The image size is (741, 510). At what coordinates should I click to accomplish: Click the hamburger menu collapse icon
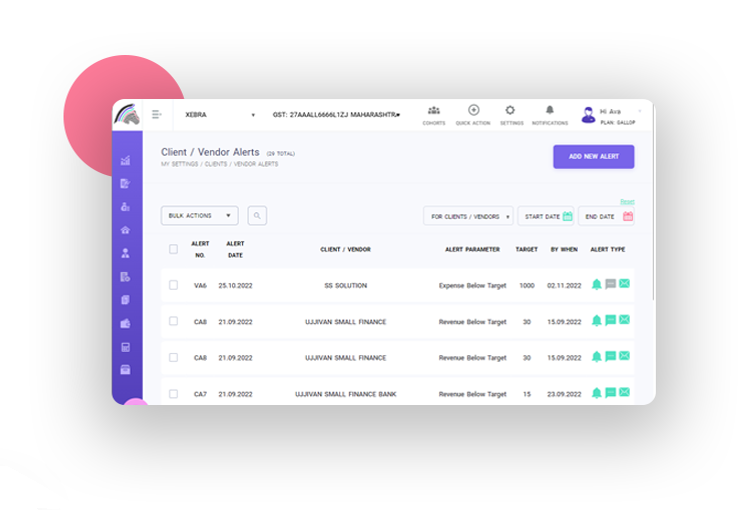pyautogui.click(x=156, y=115)
